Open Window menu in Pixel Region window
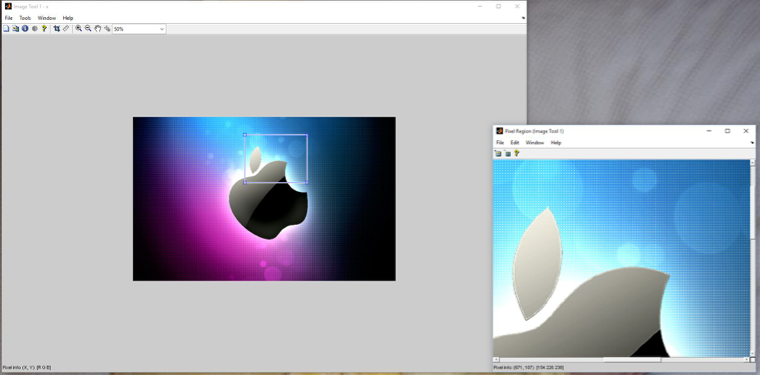The width and height of the screenshot is (760, 375). tap(535, 142)
